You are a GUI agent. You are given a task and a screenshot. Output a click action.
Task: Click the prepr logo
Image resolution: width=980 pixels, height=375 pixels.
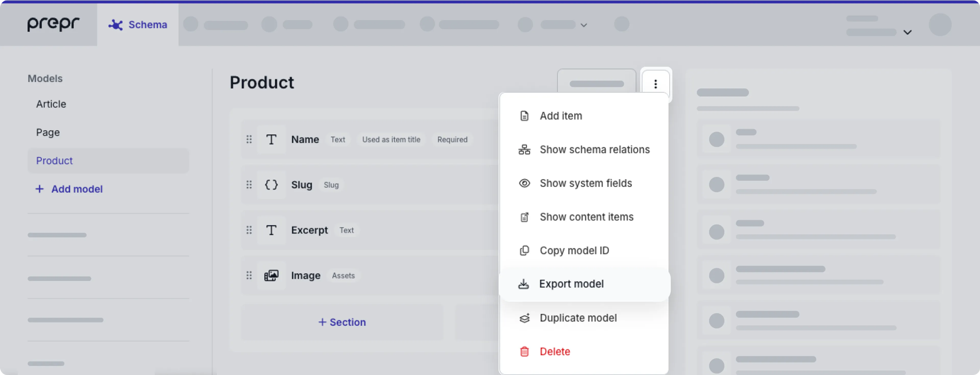[x=53, y=24]
